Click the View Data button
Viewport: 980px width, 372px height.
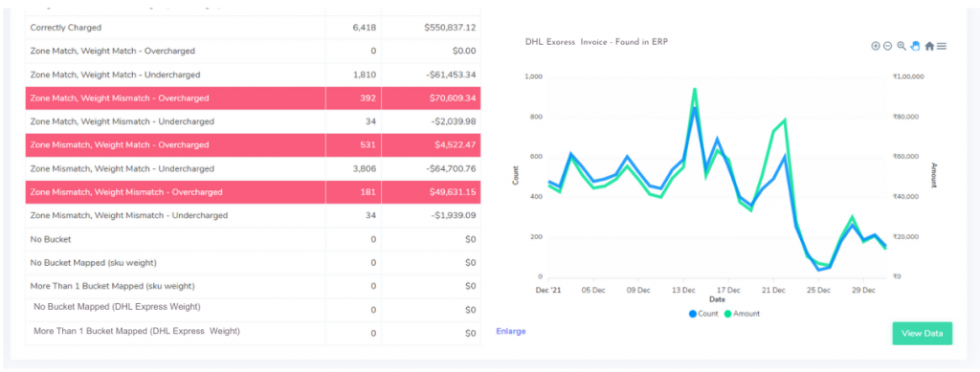[922, 334]
